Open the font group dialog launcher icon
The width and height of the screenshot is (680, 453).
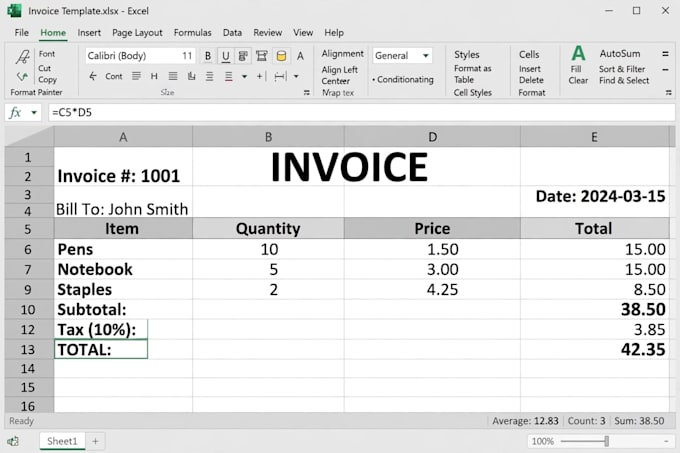[x=307, y=92]
